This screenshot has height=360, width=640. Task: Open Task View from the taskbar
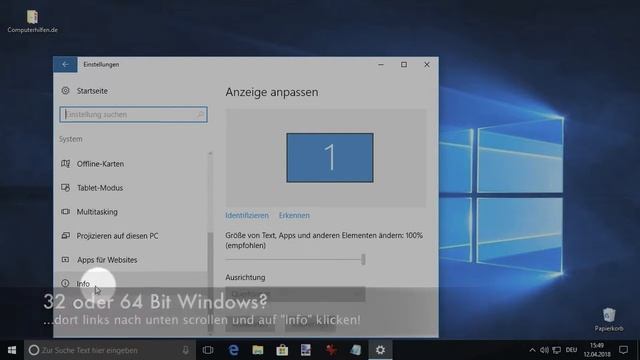208,350
